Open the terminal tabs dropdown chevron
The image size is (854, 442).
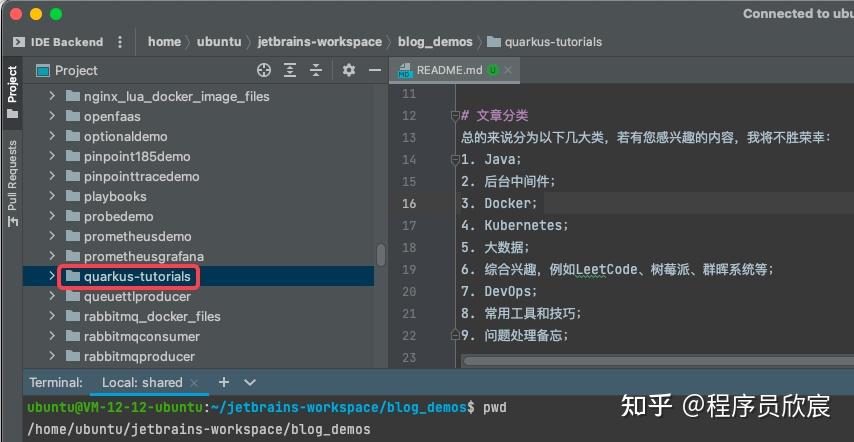[x=250, y=382]
